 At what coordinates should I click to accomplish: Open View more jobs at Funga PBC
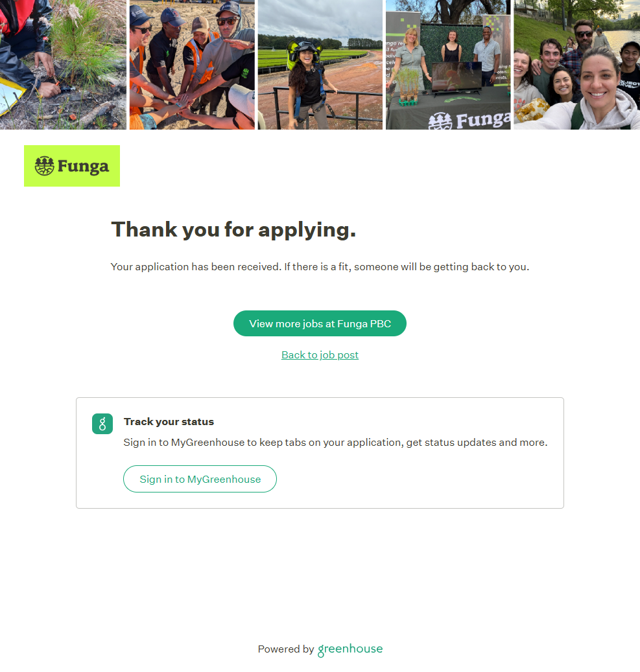tap(320, 323)
